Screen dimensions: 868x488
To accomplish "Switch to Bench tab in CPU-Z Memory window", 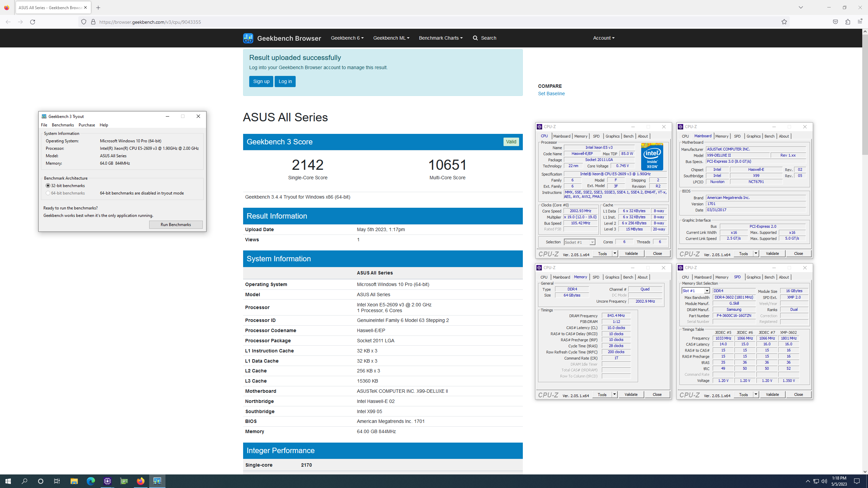I will pos(628,277).
